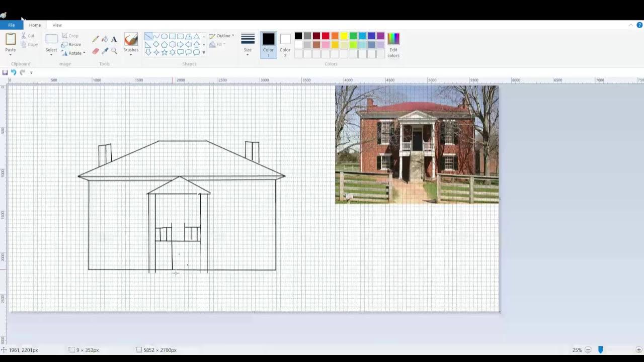Click the house photo on the canvas

(417, 144)
